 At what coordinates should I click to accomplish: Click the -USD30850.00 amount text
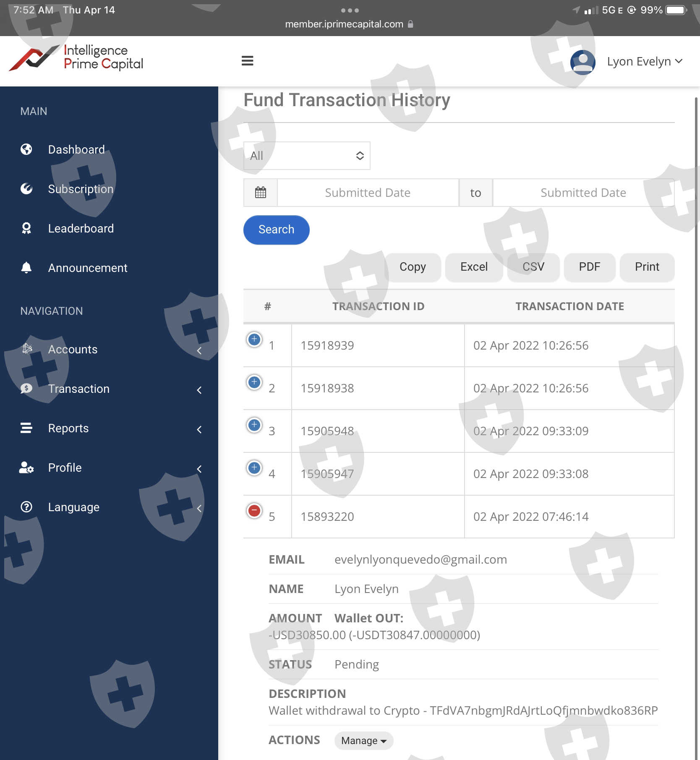tap(307, 635)
